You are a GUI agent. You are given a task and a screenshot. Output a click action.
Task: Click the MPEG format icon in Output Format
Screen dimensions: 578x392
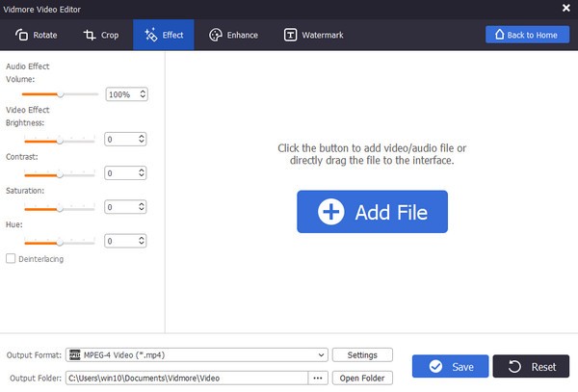pos(75,354)
